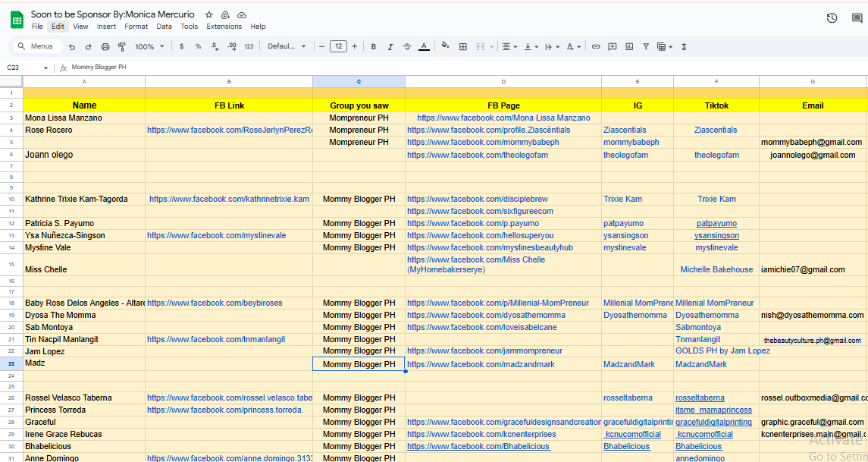This screenshot has height=462, width=868.
Task: Redo the last action
Action: click(89, 46)
